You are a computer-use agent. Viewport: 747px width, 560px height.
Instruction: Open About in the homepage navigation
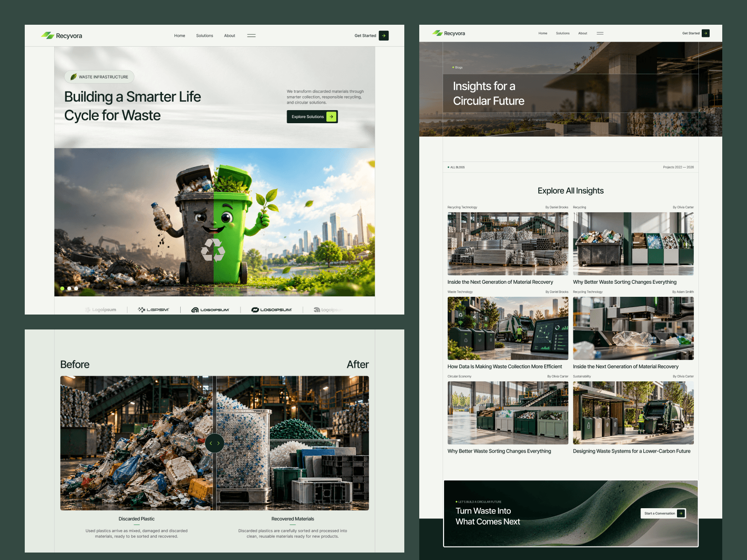pos(230,35)
